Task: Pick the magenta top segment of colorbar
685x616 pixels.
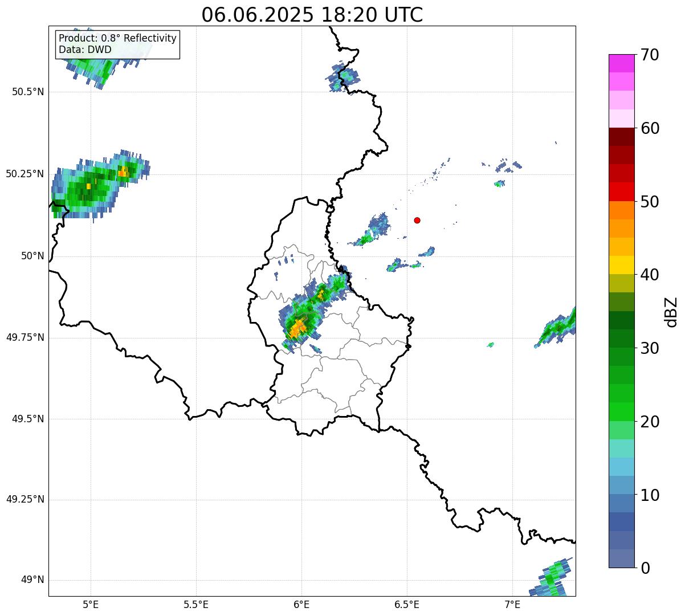Action: coord(621,63)
